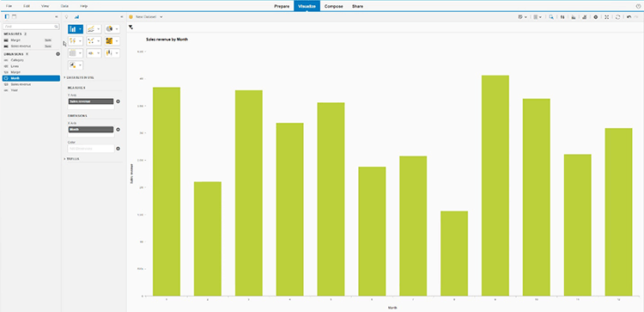Select the Month dimension

31,78
